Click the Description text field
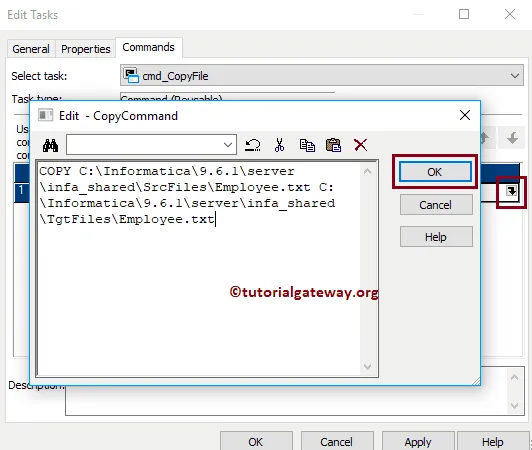The image size is (532, 450). [286, 401]
